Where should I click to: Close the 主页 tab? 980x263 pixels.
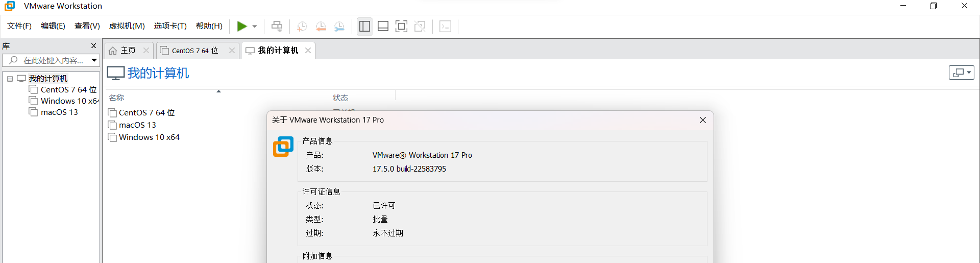pyautogui.click(x=146, y=51)
